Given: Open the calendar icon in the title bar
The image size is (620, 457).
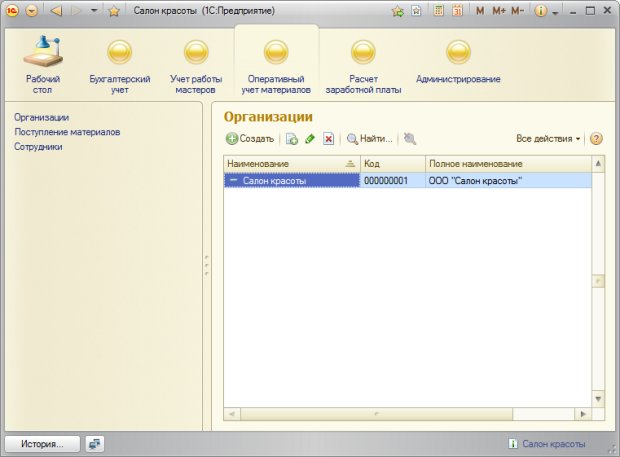Looking at the screenshot, I should click(x=457, y=11).
